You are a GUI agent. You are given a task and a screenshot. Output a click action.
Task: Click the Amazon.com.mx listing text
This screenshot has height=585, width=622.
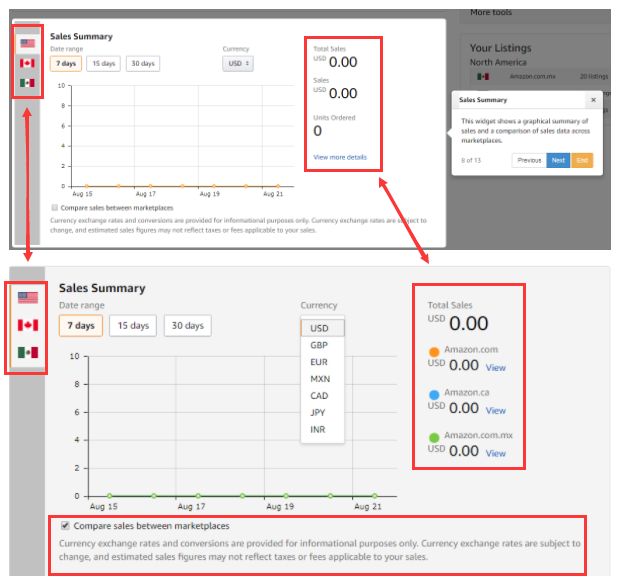(532, 76)
